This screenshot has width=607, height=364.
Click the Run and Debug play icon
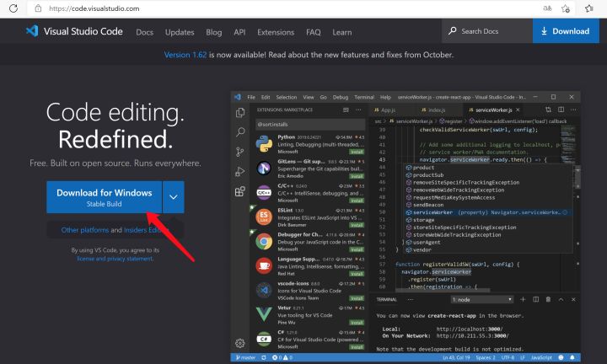[x=240, y=171]
